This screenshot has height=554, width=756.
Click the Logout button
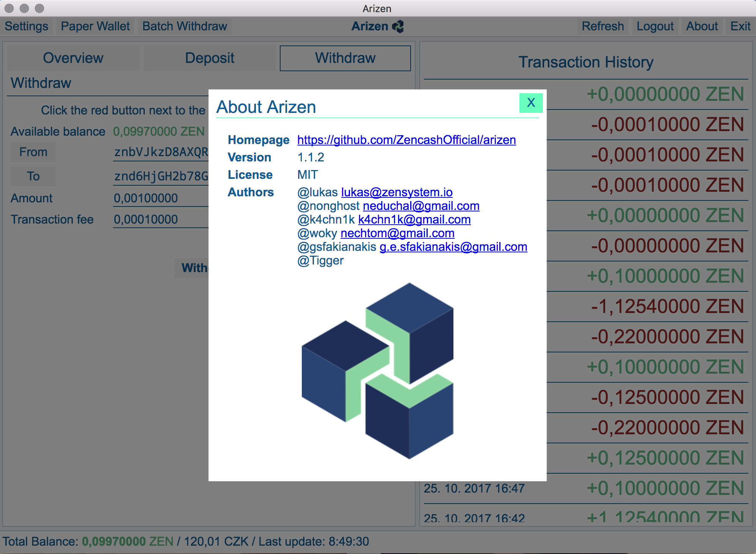click(x=655, y=26)
